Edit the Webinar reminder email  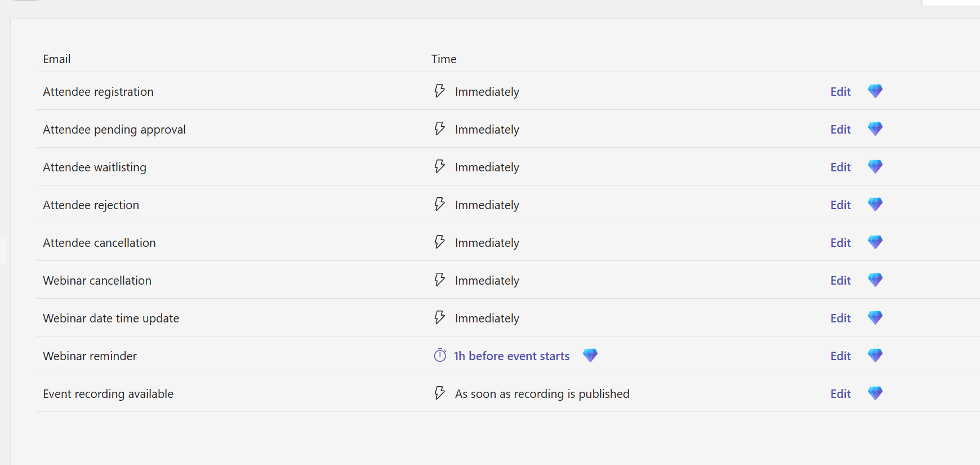pos(840,356)
